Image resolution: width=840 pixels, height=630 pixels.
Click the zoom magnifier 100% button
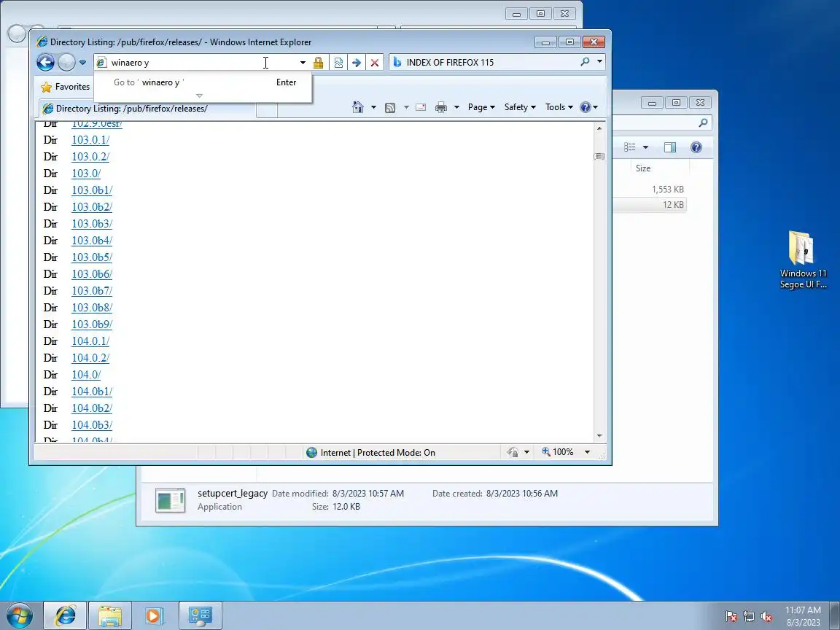(x=557, y=452)
